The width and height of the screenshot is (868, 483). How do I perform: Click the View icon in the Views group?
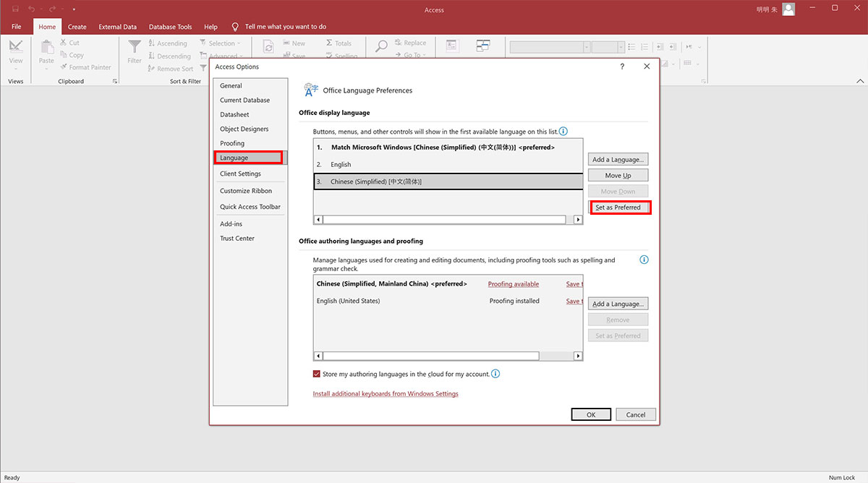16,46
